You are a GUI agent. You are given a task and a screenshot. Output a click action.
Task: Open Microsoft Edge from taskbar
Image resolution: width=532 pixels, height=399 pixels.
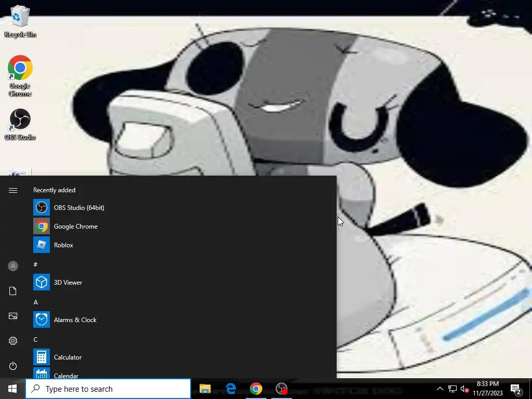231,389
